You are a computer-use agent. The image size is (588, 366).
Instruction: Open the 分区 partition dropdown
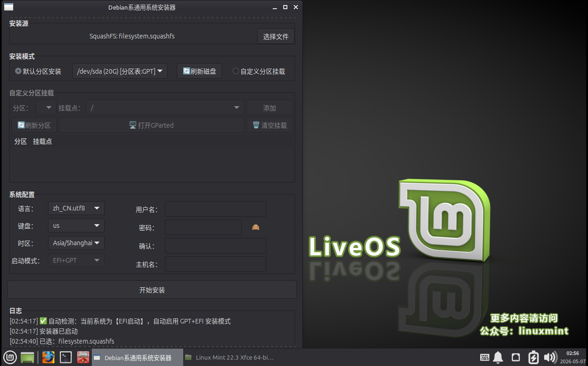(x=46, y=108)
